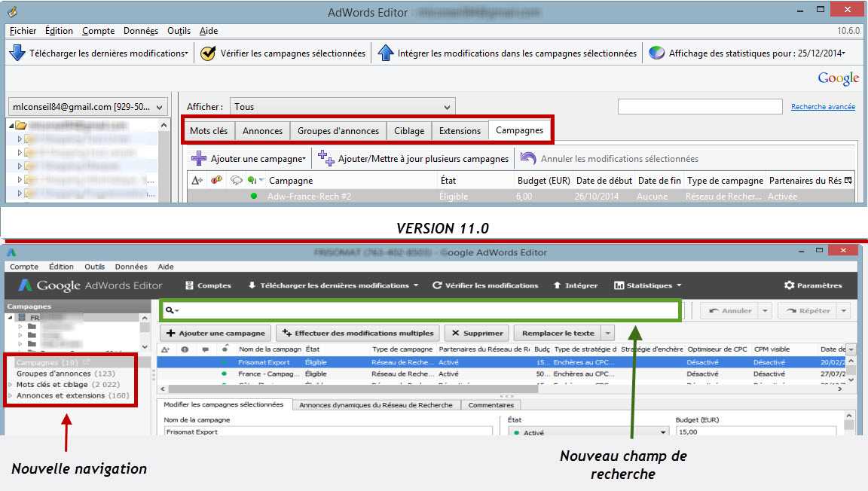Viewport: 868px width, 491px height.
Task: Open the État dropdown showing Activé
Action: [588, 432]
